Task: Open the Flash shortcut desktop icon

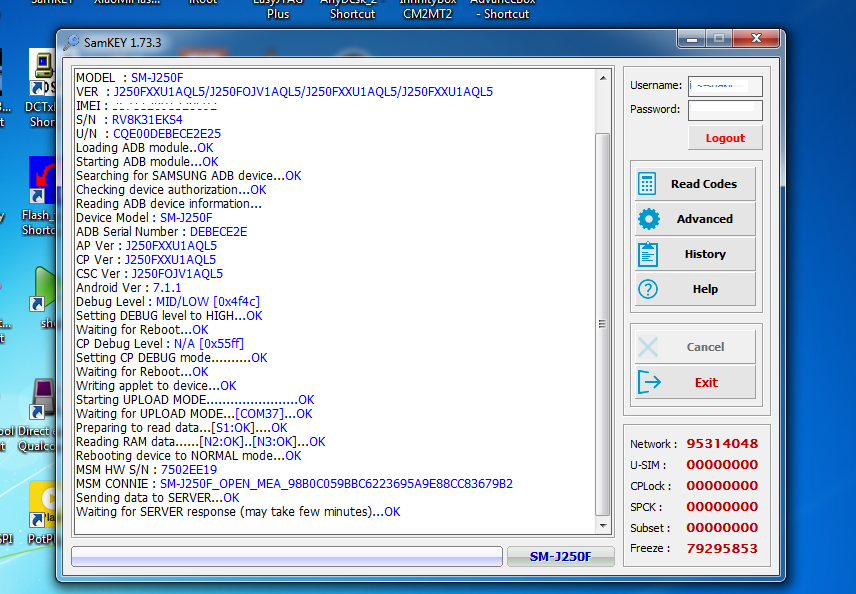Action: coord(41,180)
